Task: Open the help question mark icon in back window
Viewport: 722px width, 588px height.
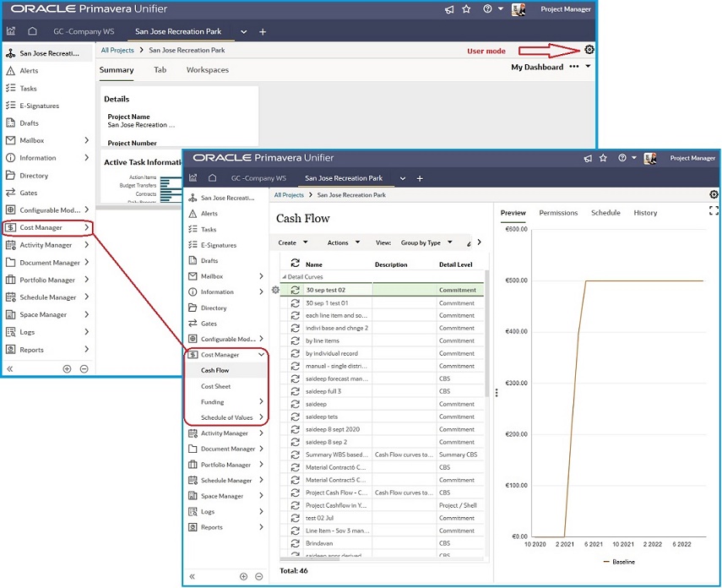Action: (x=487, y=8)
